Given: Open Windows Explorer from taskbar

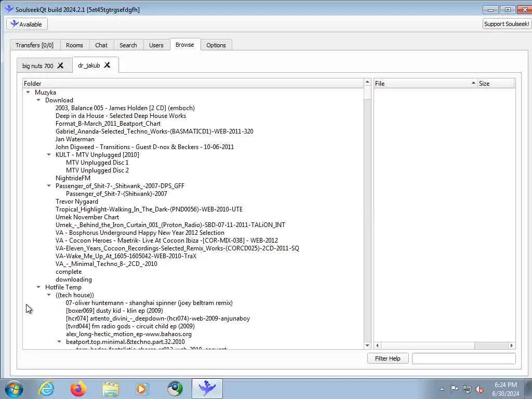Looking at the screenshot, I should [111, 389].
